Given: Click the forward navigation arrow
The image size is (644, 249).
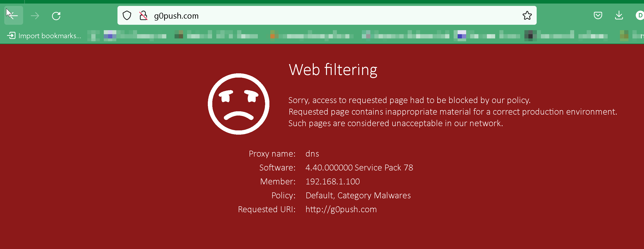Looking at the screenshot, I should (35, 16).
